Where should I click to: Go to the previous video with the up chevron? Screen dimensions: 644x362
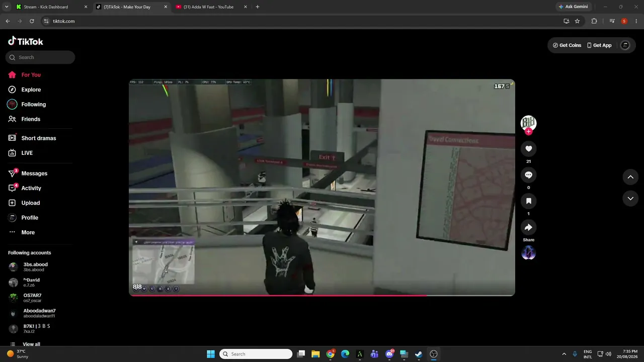click(x=630, y=177)
